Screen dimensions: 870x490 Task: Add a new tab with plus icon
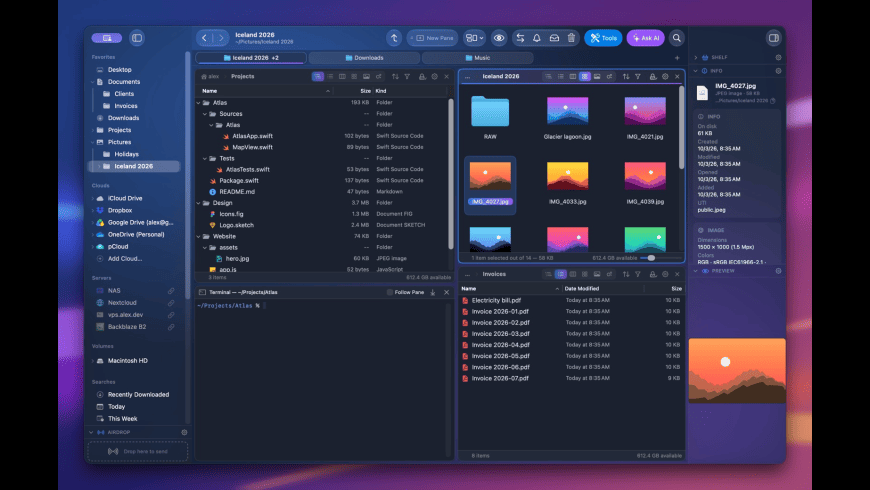coord(677,58)
